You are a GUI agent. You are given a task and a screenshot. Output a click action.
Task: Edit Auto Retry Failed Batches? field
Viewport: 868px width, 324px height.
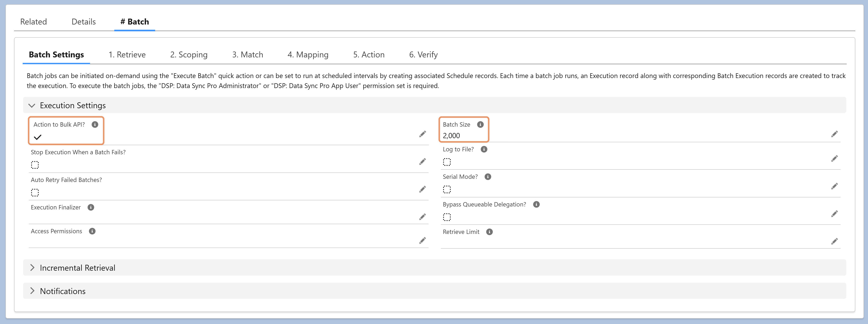422,189
